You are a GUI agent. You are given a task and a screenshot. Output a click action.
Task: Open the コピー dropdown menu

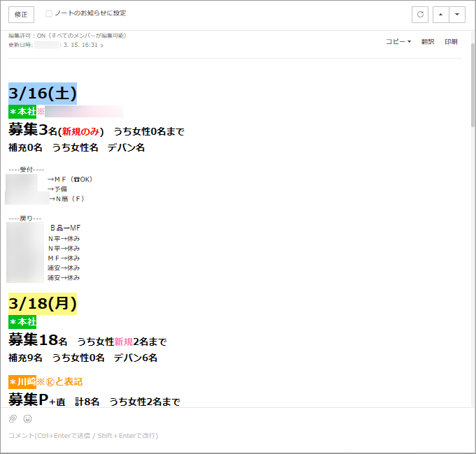point(398,42)
